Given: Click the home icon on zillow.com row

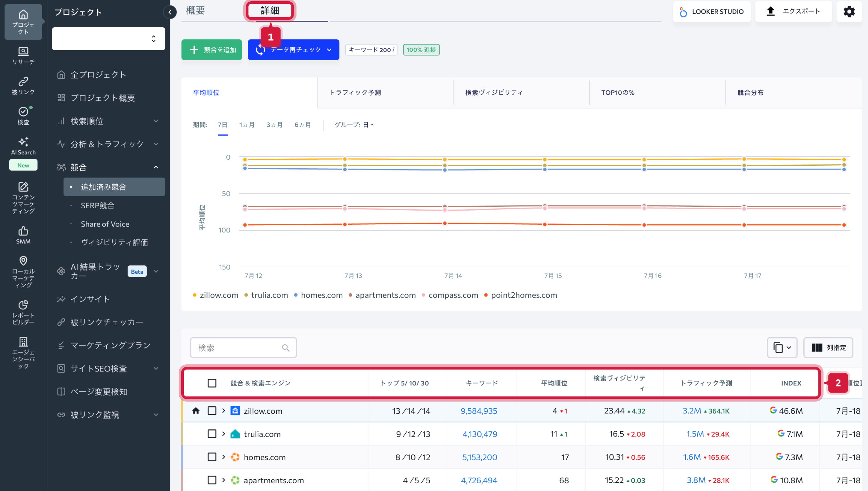Looking at the screenshot, I should 196,411.
